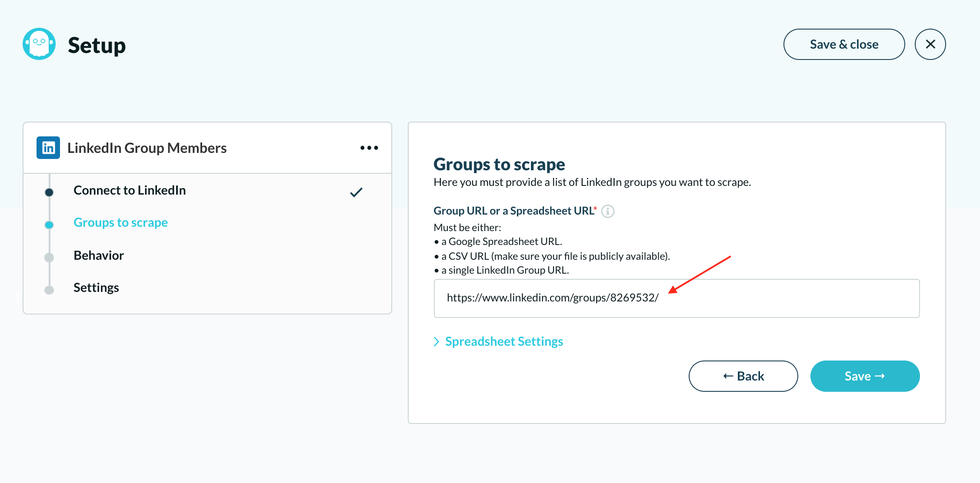Click the Groups to scrape heading
The image size is (980, 483).
(499, 164)
